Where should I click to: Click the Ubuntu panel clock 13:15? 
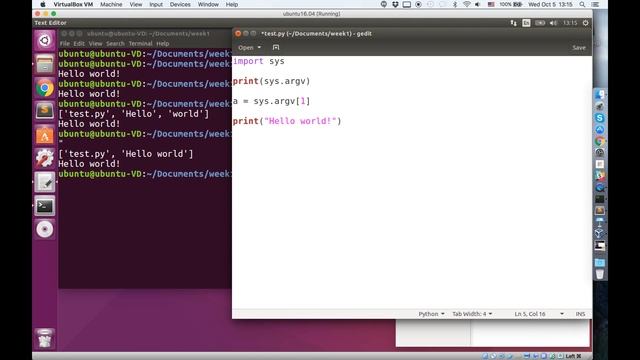[x=570, y=23]
